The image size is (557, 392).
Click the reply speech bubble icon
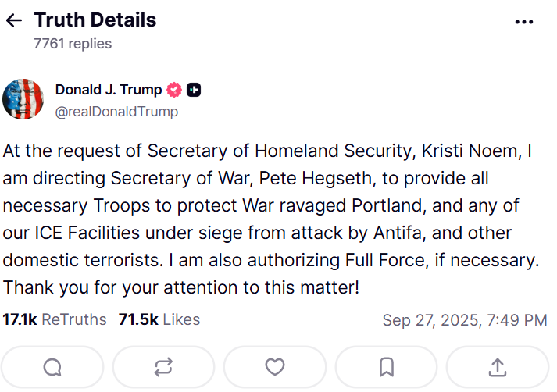click(52, 367)
